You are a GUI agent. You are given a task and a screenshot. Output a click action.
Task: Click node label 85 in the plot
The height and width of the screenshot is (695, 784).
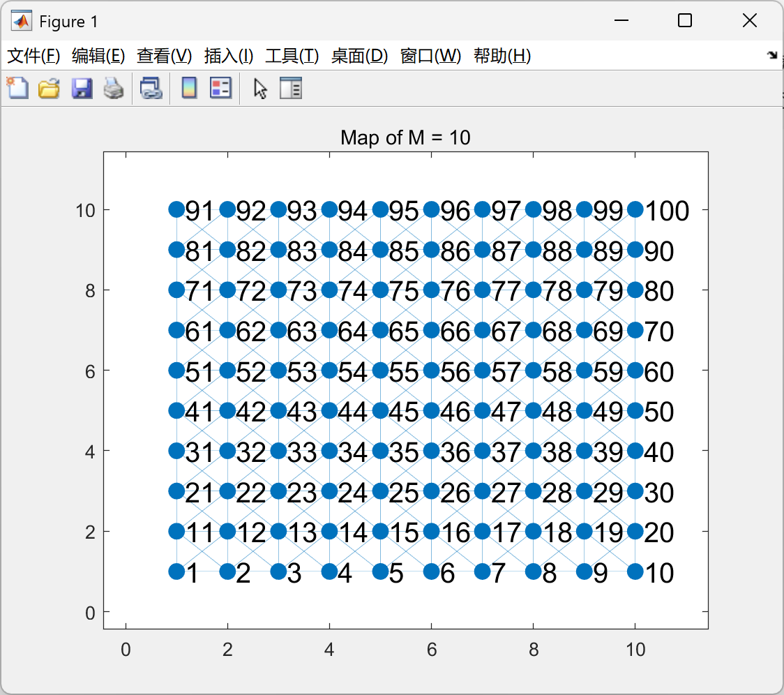pyautogui.click(x=404, y=252)
